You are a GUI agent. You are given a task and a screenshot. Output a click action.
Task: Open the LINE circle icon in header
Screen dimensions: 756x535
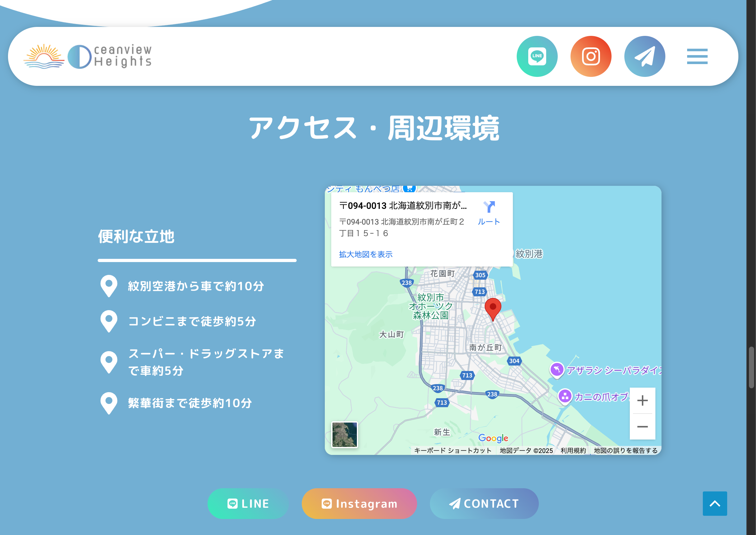(x=537, y=56)
